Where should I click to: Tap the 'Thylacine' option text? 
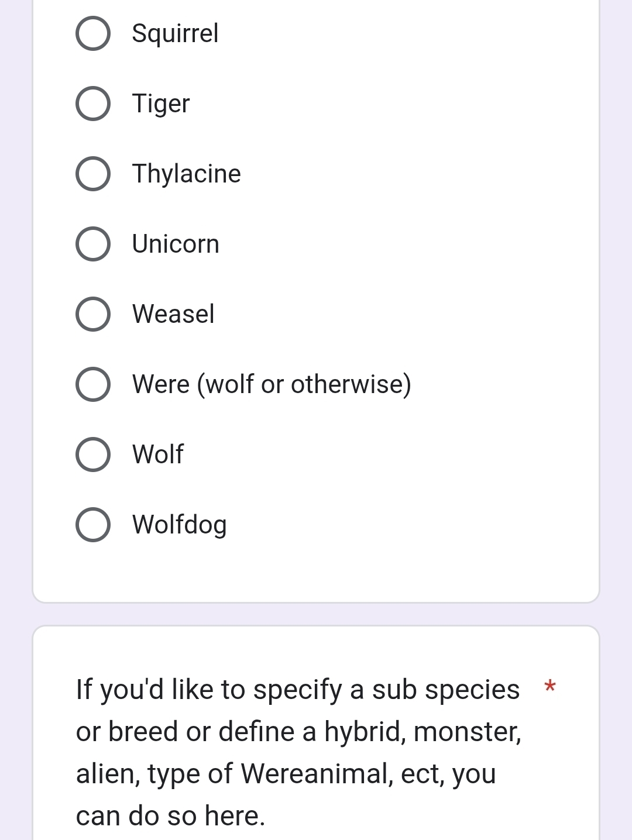(x=186, y=174)
